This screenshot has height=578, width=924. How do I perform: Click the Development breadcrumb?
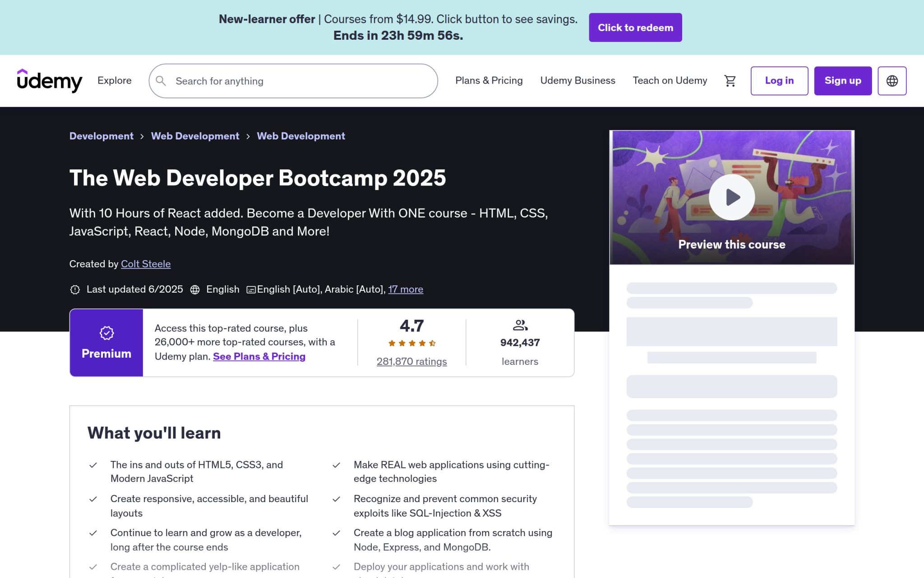(x=102, y=136)
